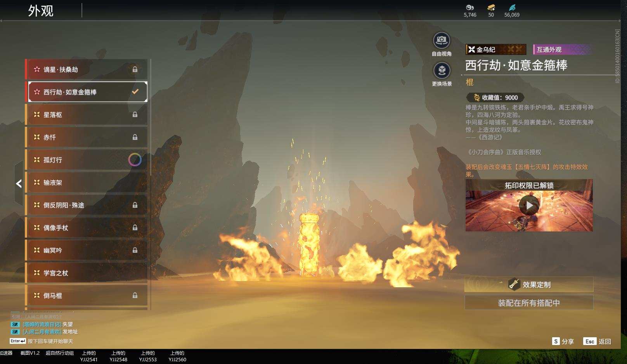Click the 外观 page title

coord(40,11)
